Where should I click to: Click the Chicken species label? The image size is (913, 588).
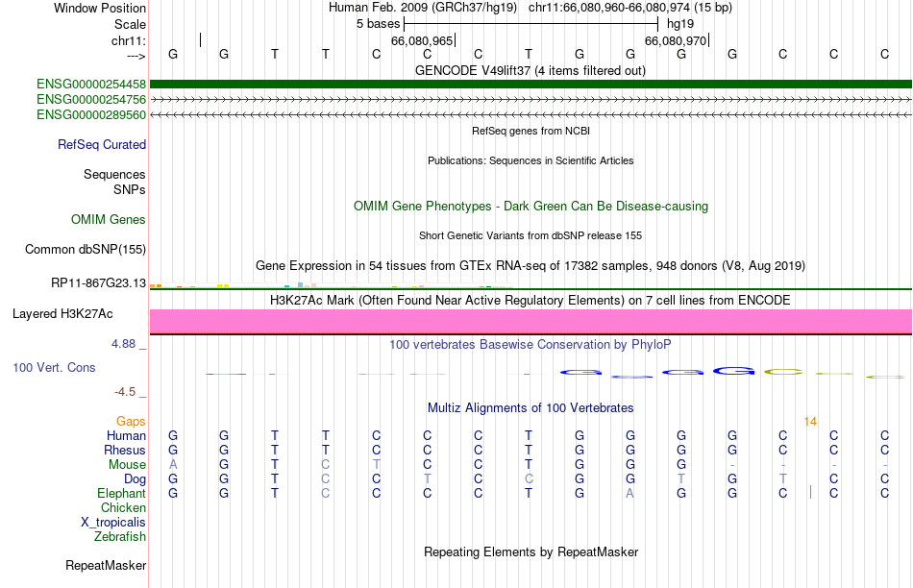click(x=123, y=507)
